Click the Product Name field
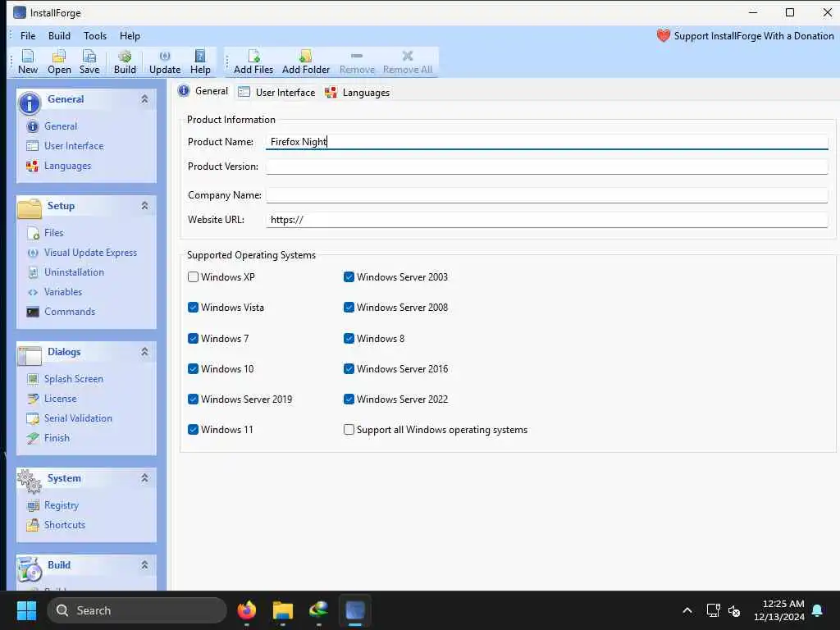Viewport: 840px width, 630px height. tap(547, 142)
